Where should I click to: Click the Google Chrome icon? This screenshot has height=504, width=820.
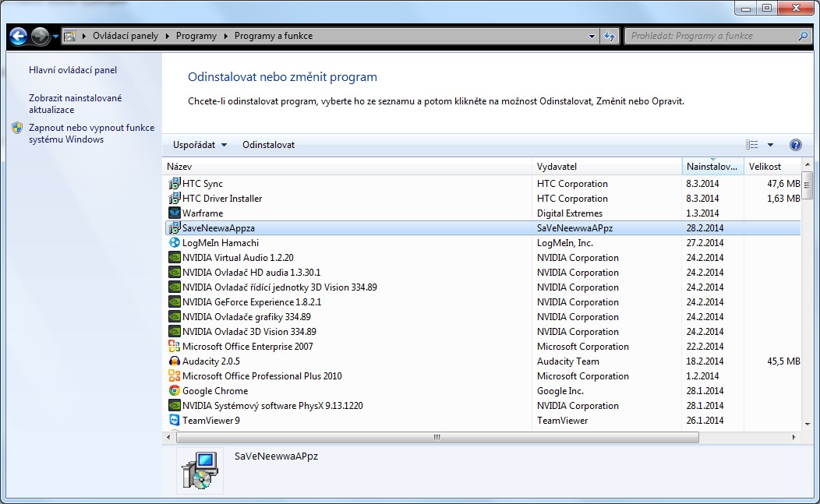point(174,390)
